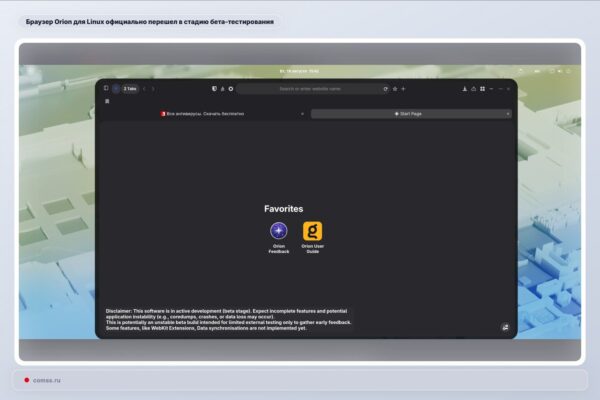Click the 'Favorites' heading

click(284, 209)
